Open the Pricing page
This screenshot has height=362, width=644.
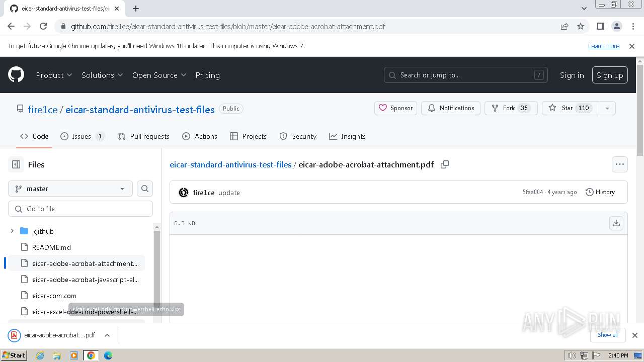[x=207, y=75]
